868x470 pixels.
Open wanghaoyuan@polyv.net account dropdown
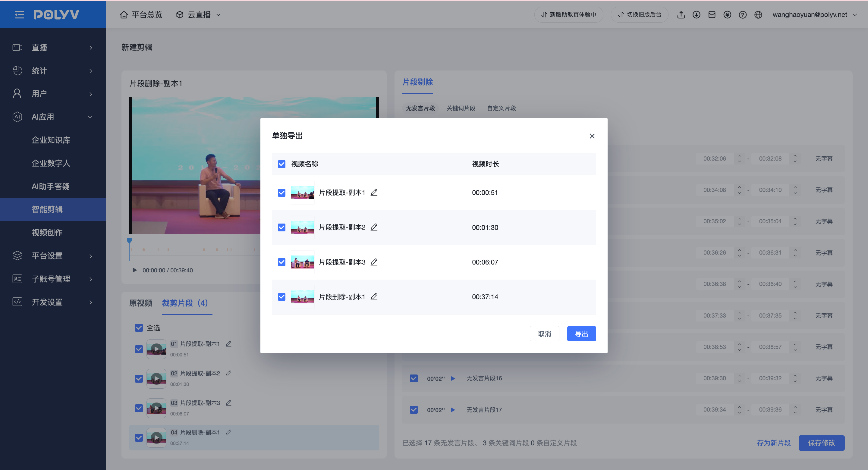814,14
